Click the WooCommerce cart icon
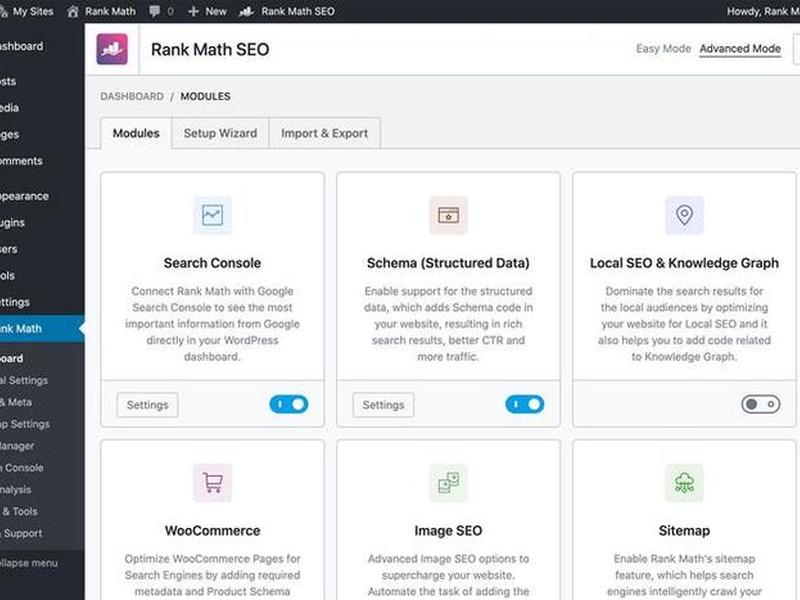Viewport: 800px width, 600px height. pos(212,483)
